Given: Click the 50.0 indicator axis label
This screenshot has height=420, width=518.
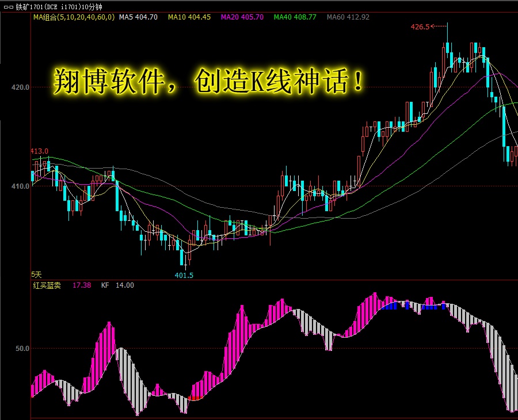Looking at the screenshot, I should click(22, 348).
